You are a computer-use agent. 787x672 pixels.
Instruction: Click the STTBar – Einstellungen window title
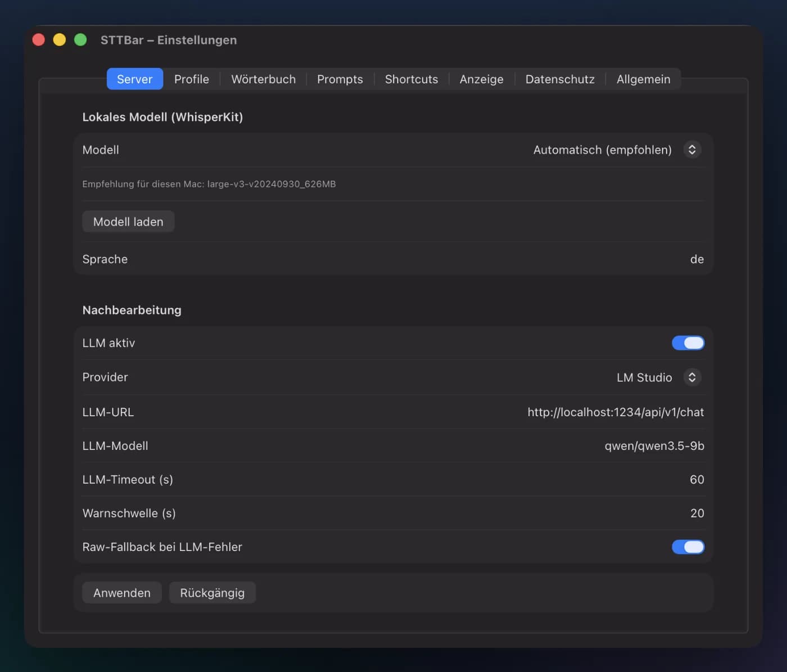[x=169, y=40]
